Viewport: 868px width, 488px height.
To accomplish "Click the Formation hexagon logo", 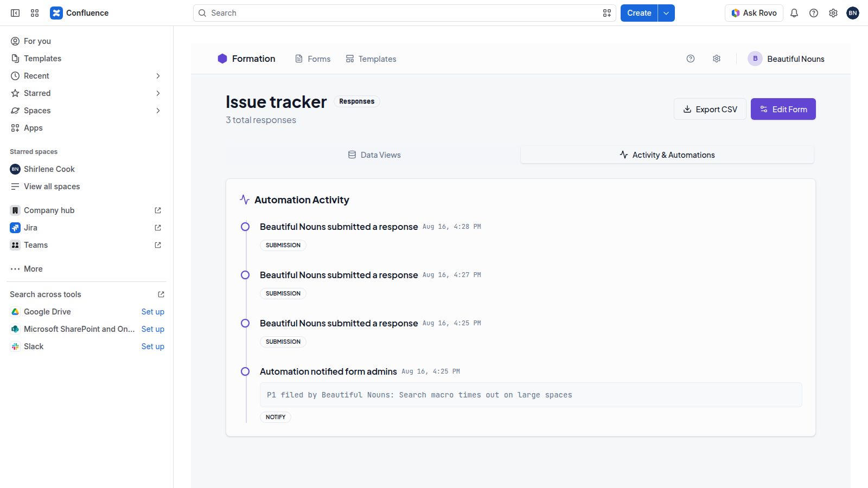I will [x=222, y=59].
